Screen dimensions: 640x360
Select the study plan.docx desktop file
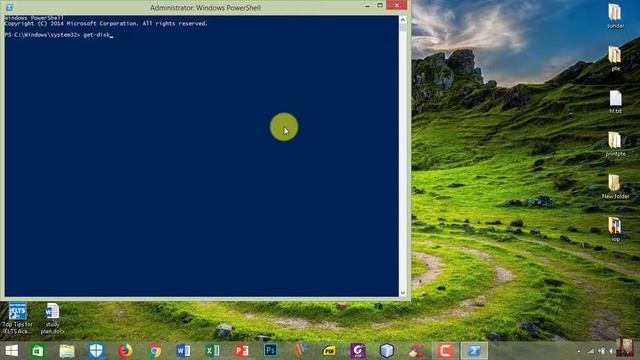point(52,318)
